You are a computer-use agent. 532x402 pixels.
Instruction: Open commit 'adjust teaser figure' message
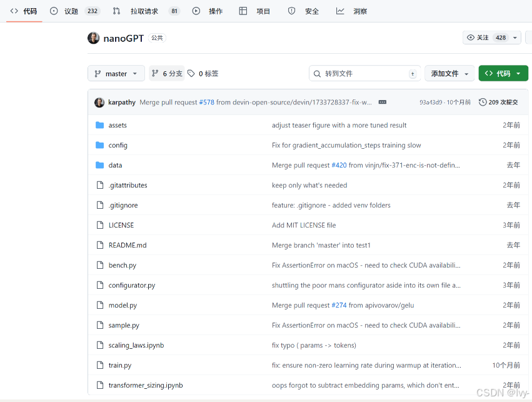[339, 125]
